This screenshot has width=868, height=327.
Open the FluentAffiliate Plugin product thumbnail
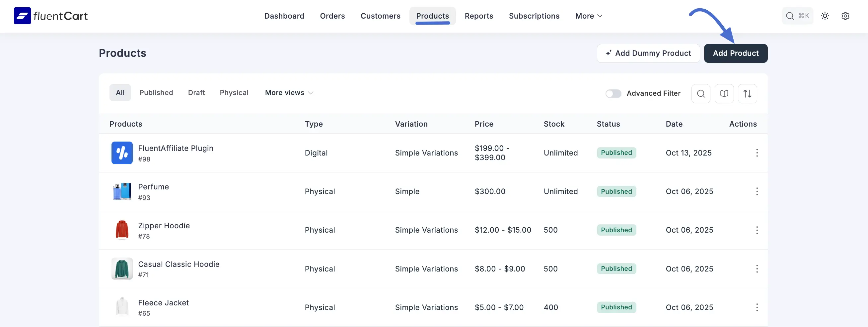[122, 153]
